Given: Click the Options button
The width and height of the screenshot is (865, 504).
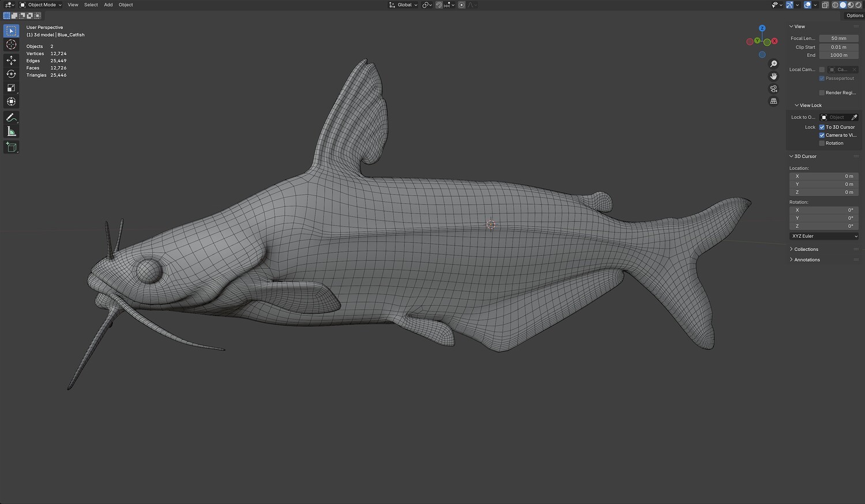Looking at the screenshot, I should [854, 16].
